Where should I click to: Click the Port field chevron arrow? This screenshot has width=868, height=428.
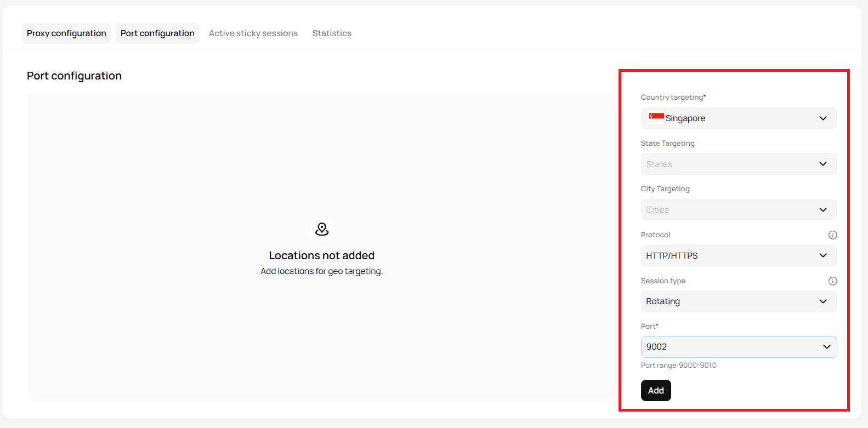coord(827,347)
